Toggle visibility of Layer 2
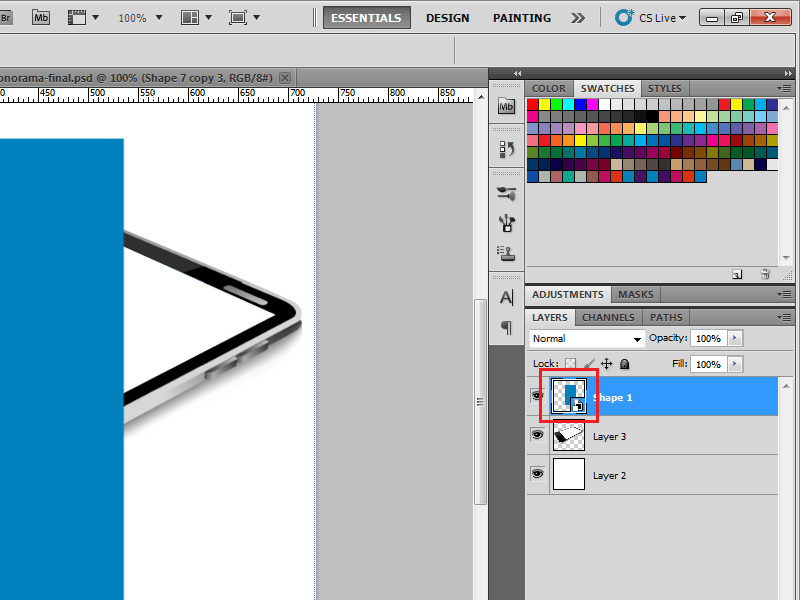Screen dimensions: 800x600 pos(537,473)
